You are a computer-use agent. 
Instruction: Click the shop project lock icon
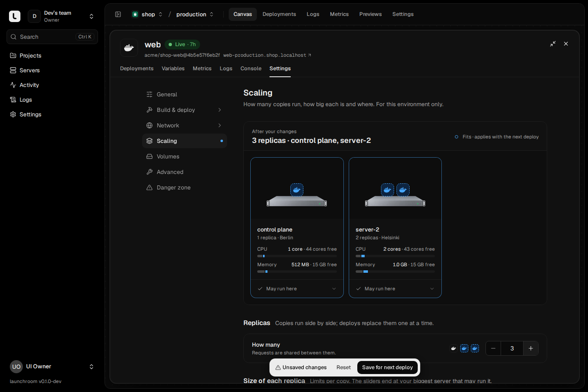point(135,14)
